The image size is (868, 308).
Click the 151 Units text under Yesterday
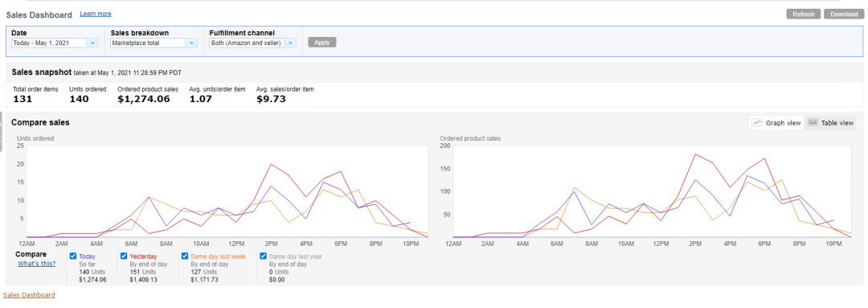[x=142, y=272]
